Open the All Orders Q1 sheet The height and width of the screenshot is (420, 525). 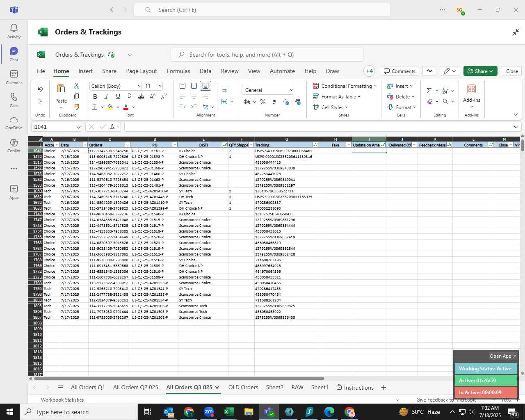tap(88, 387)
